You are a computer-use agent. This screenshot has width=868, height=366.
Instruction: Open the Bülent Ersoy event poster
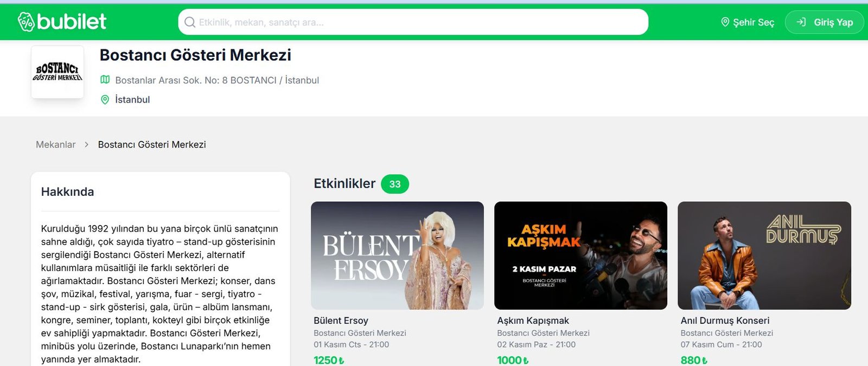[397, 255]
